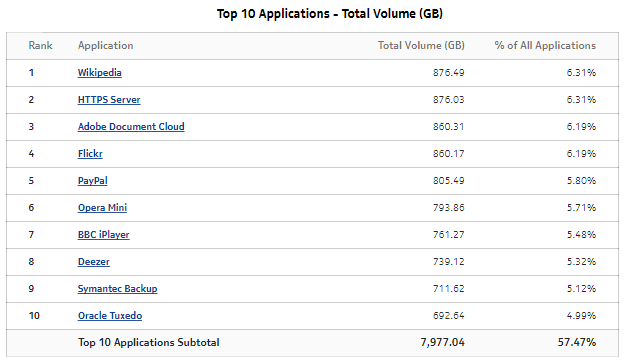Select the 876.49 volume value
Image resolution: width=626 pixels, height=360 pixels.
coord(449,73)
